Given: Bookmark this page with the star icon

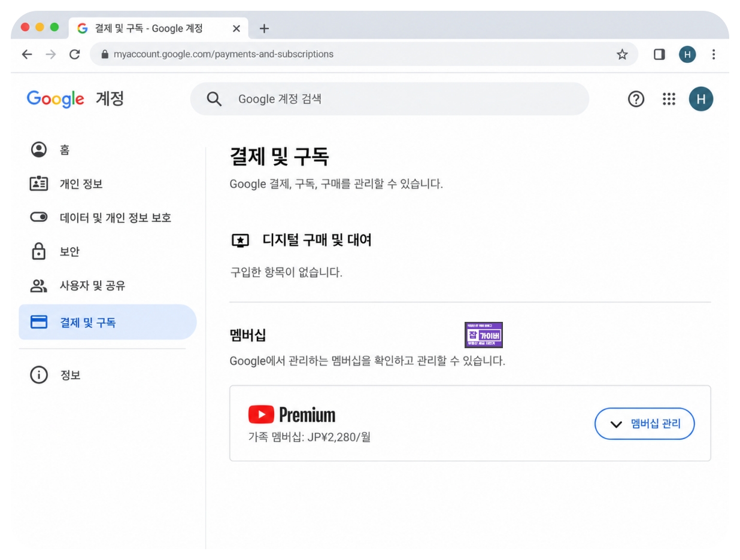Looking at the screenshot, I should [622, 54].
